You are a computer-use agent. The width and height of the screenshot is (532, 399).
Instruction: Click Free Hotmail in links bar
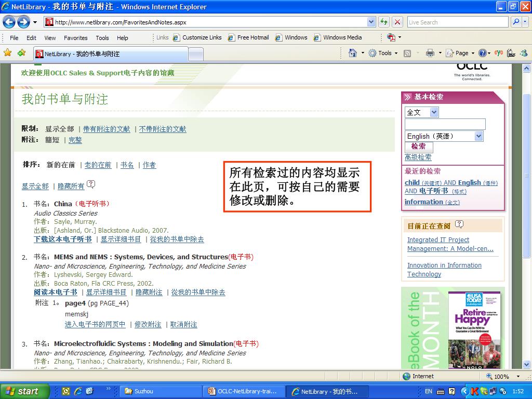coord(248,37)
